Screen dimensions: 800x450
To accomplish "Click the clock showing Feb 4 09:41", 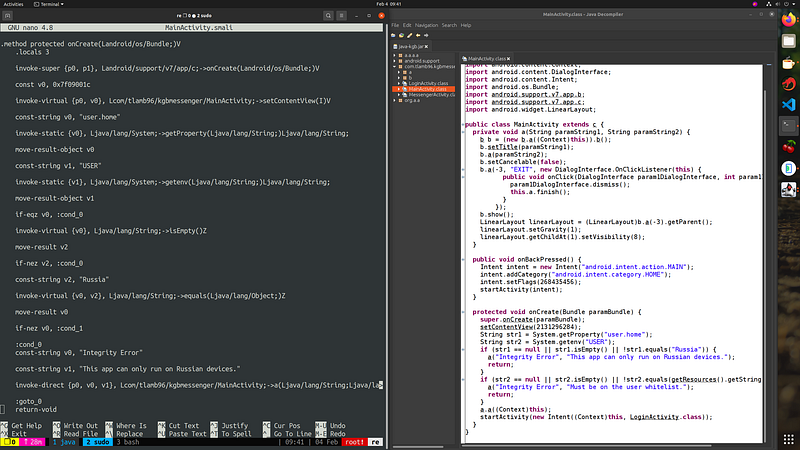I will (389, 4).
